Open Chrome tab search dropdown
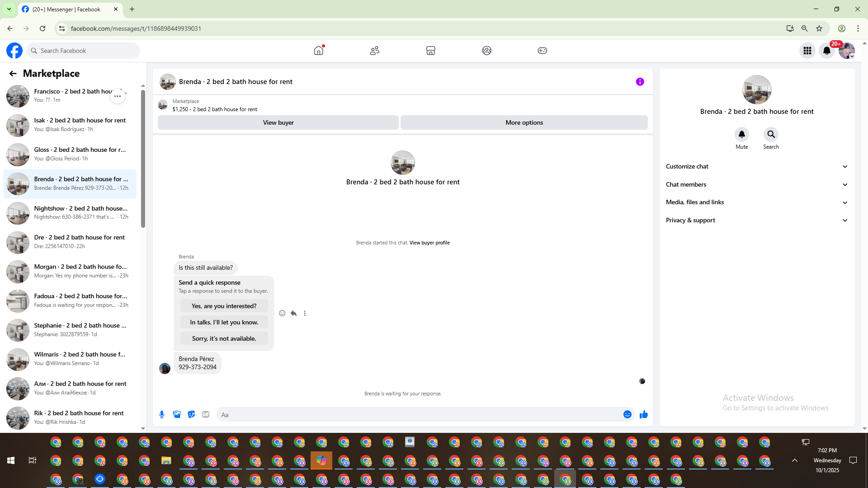 click(x=9, y=9)
